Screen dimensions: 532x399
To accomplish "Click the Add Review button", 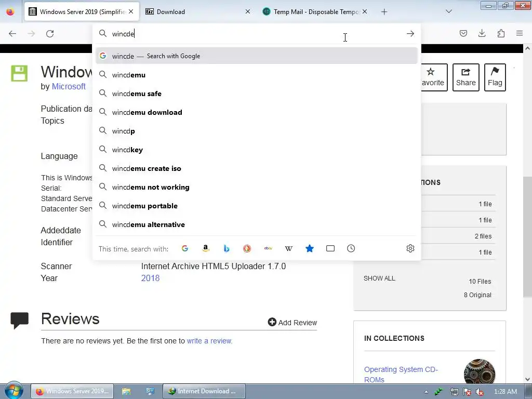I will pos(292,322).
